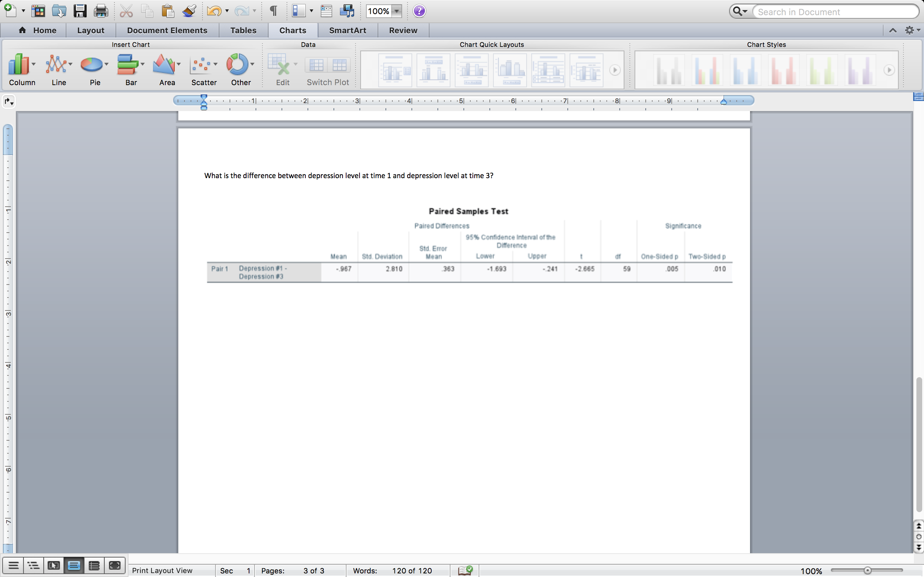Click the Save icon

click(80, 11)
